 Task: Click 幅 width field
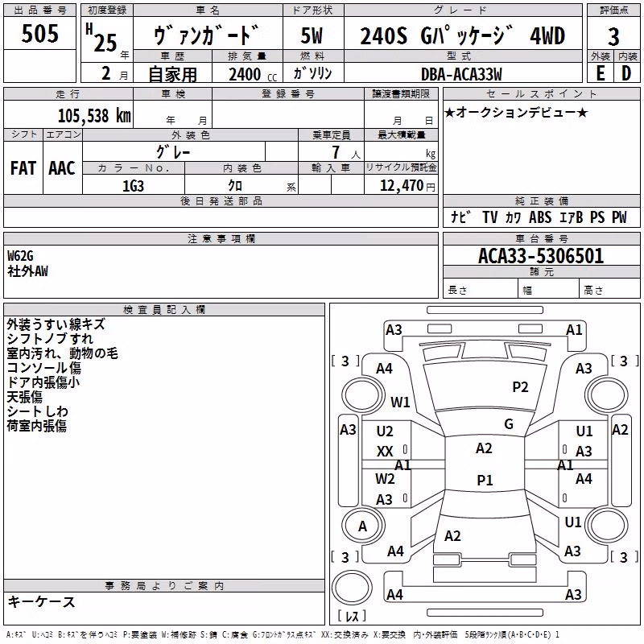click(549, 290)
